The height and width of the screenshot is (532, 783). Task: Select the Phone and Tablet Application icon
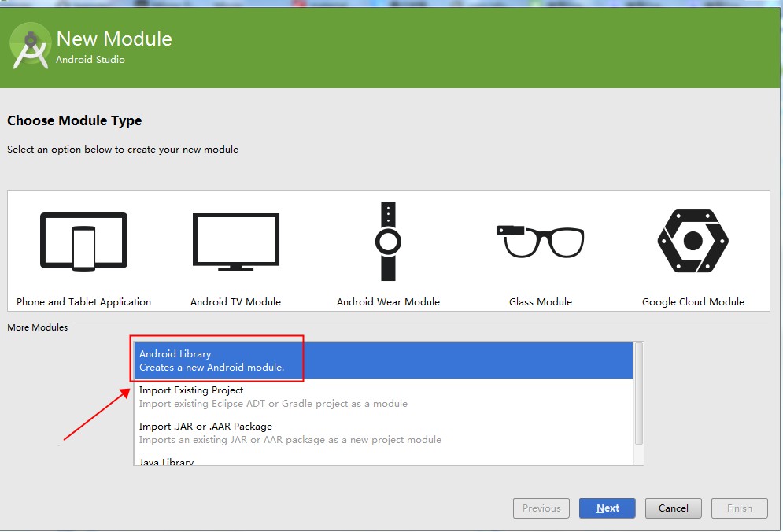click(84, 242)
